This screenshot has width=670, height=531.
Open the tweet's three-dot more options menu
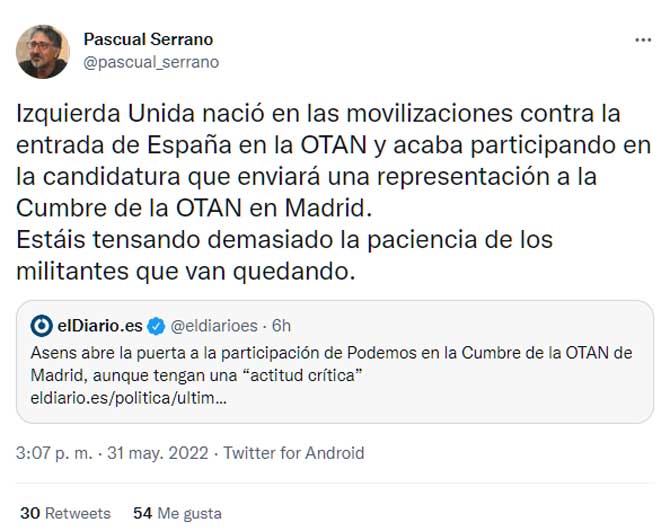(643, 39)
